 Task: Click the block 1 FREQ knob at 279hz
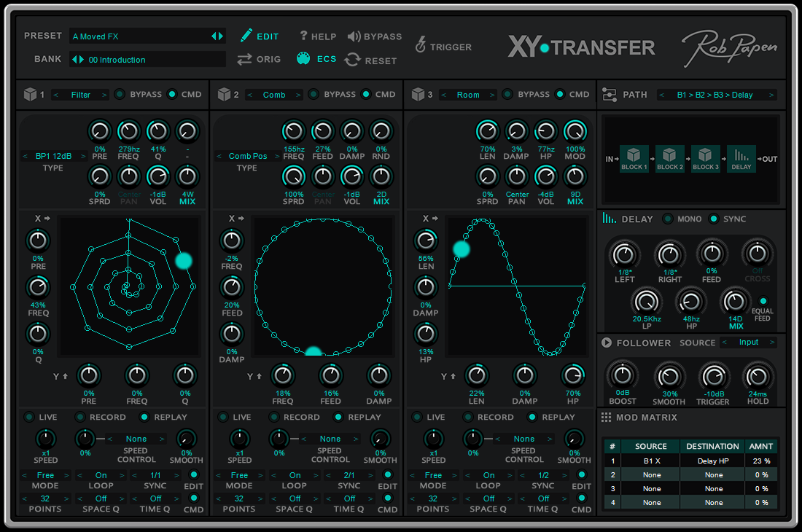click(x=128, y=131)
